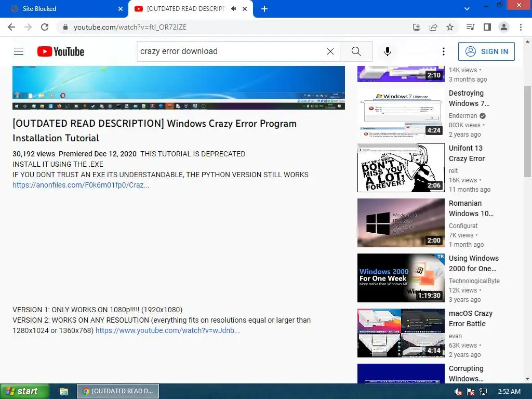Click the address bar URL
The width and height of the screenshot is (532, 399).
(x=130, y=27)
